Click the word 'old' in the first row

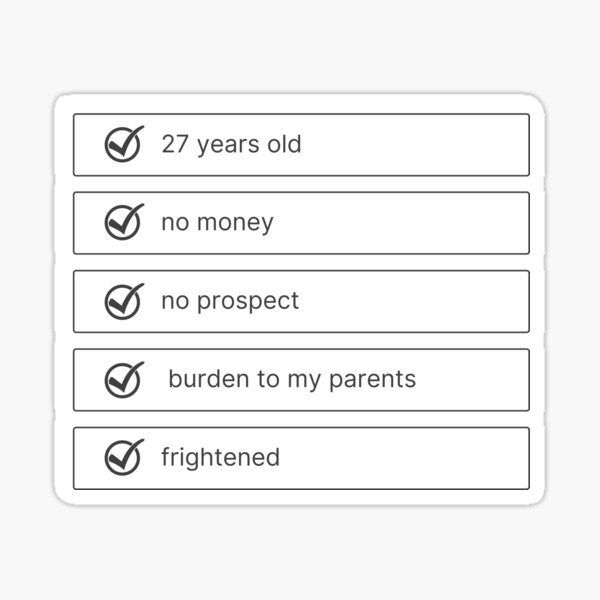[x=284, y=144]
